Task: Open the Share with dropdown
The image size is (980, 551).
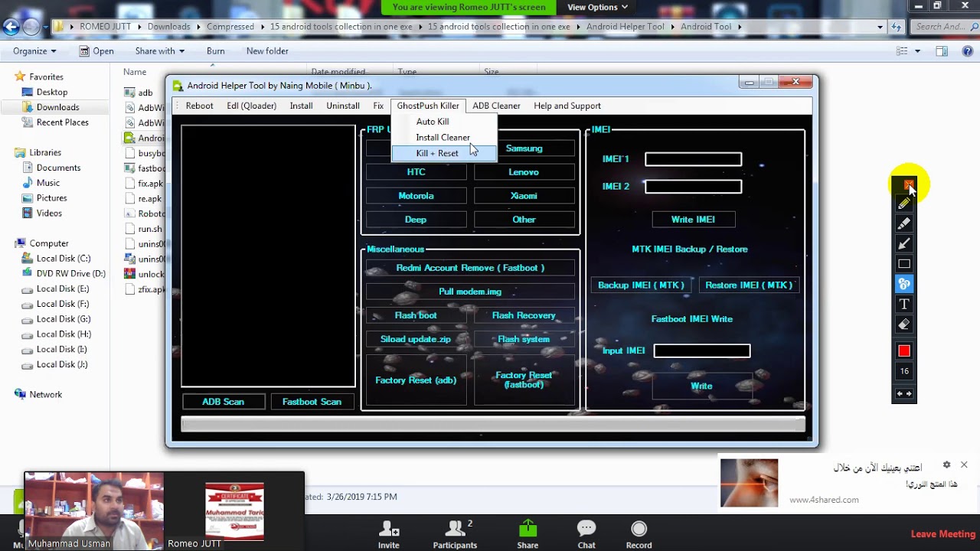Action: (x=159, y=51)
